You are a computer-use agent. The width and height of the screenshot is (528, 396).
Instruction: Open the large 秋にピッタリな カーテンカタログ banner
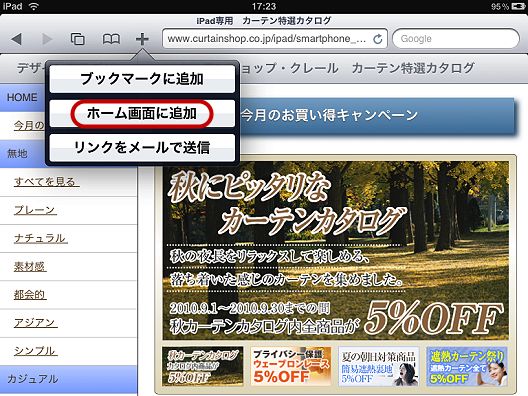click(x=335, y=251)
